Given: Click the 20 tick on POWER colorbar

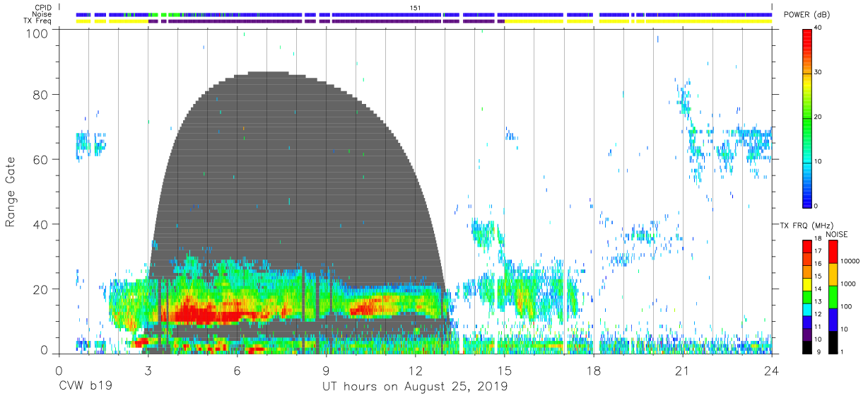Looking at the screenshot, I should 819,117.
